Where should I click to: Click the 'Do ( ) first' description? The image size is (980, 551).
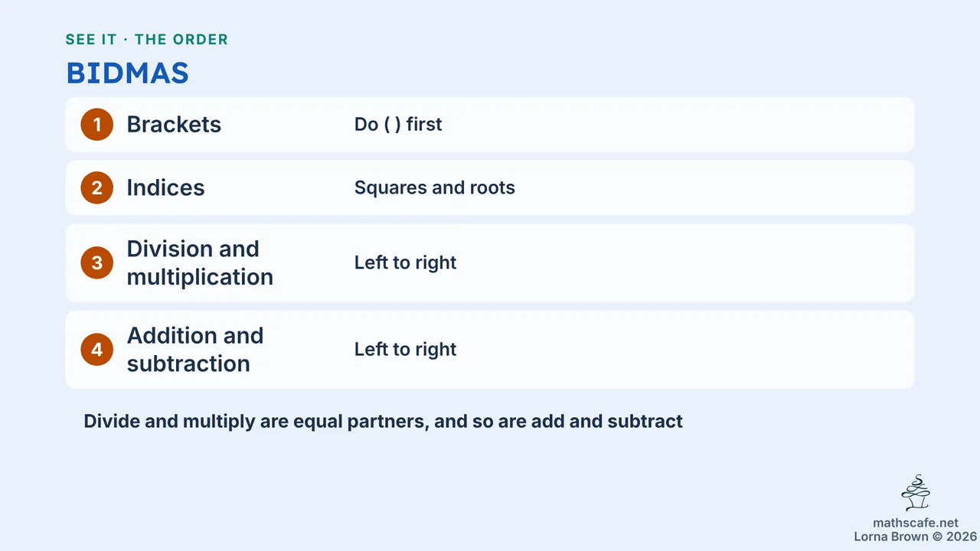tap(398, 125)
